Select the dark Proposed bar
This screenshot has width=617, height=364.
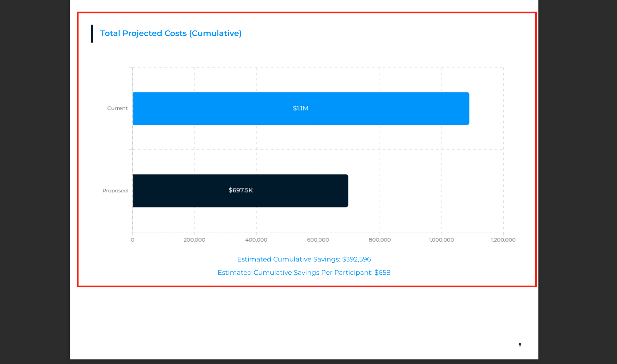point(241,191)
